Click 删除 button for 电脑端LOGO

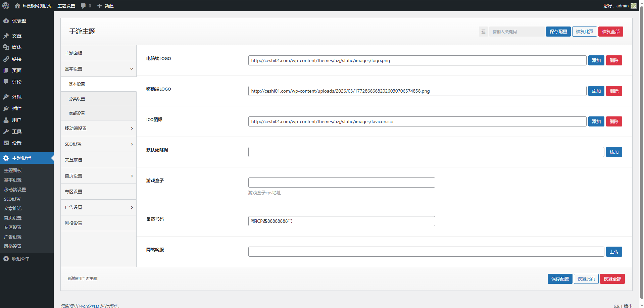[x=614, y=60]
